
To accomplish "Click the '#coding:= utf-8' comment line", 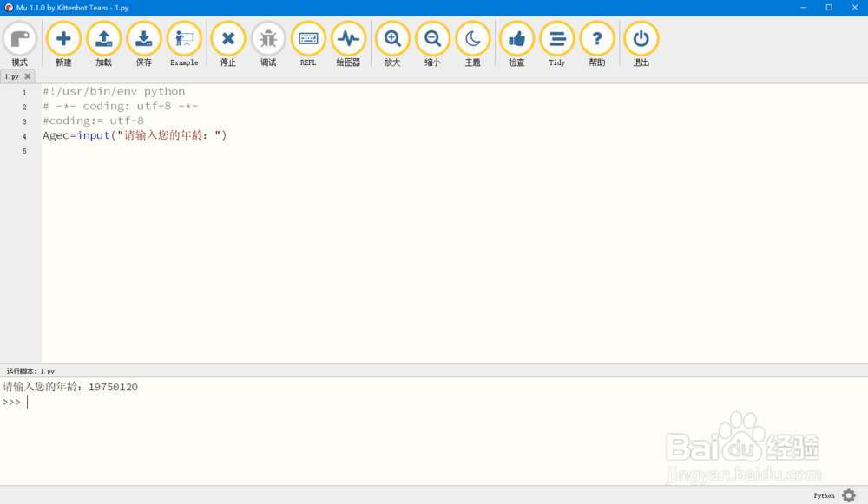I will [93, 121].
